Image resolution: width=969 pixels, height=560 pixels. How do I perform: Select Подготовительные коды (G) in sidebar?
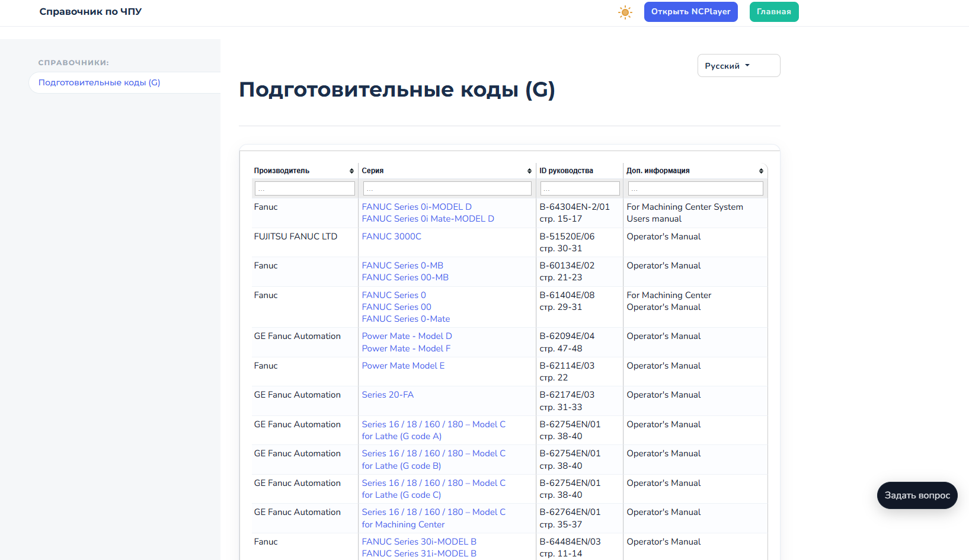[100, 82]
